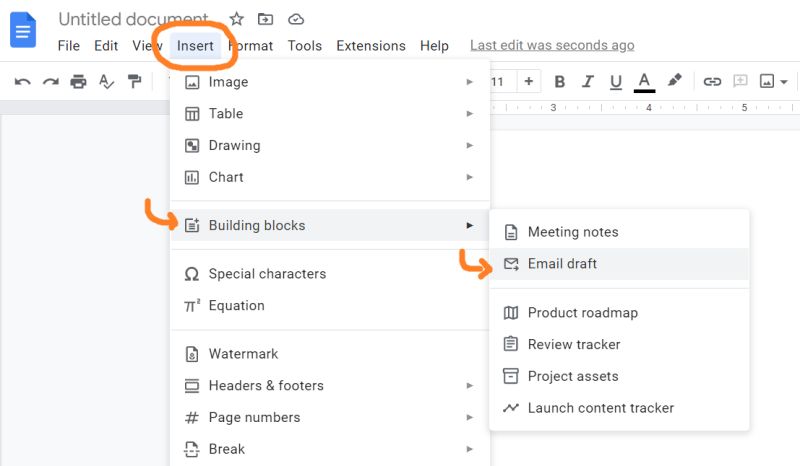Choose Drawing in the Insert menu
This screenshot has width=800, height=466.
(x=330, y=145)
